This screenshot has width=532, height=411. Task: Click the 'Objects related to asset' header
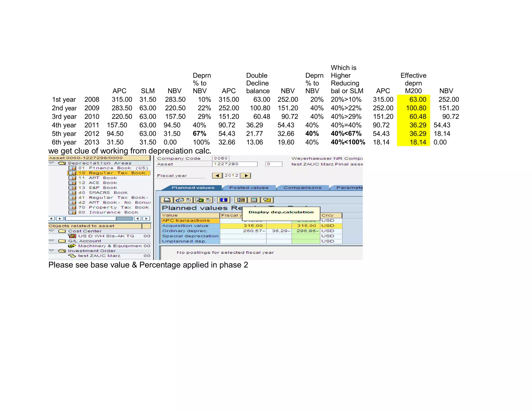point(95,226)
